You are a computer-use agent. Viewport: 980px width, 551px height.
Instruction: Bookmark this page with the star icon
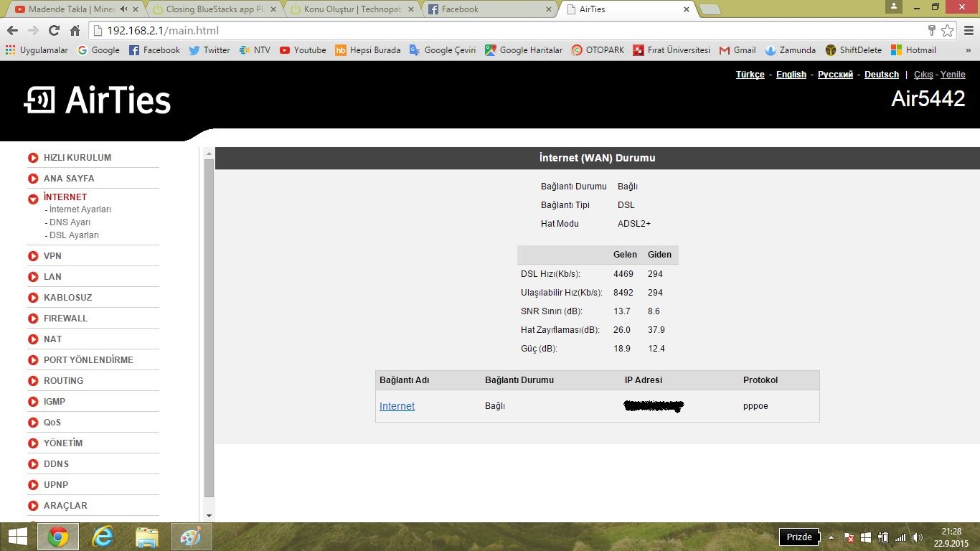coord(948,30)
